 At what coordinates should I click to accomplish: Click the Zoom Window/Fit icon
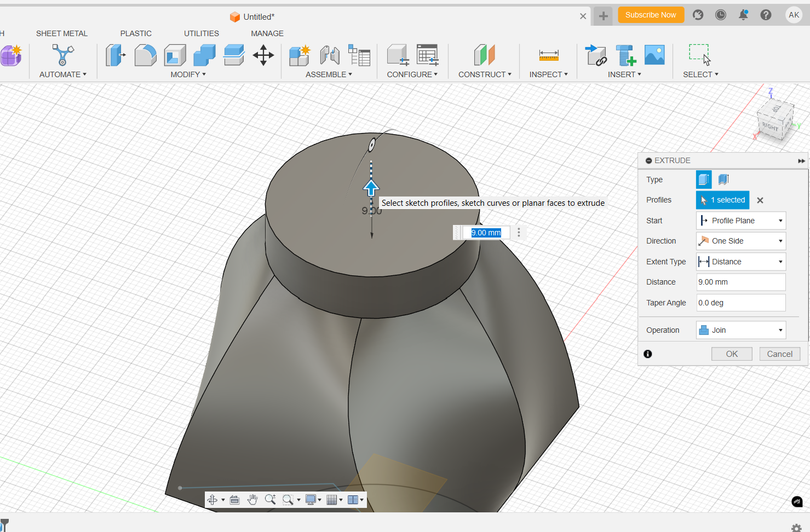pyautogui.click(x=288, y=500)
